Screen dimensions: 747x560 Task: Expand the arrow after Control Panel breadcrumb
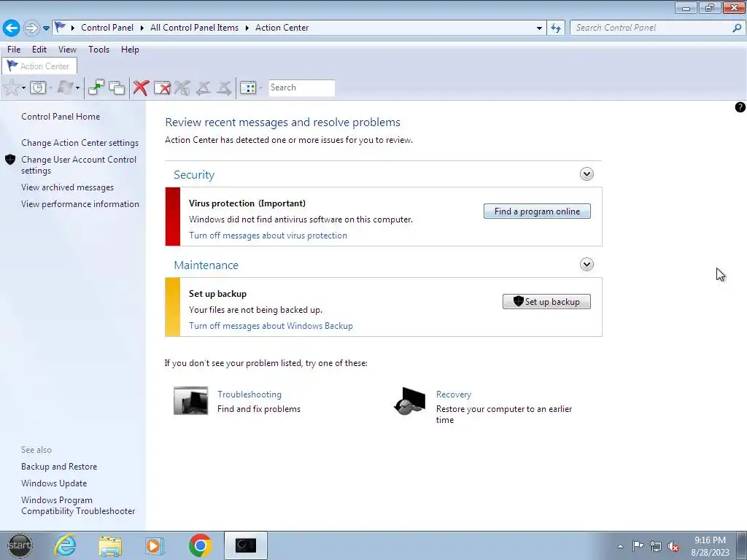pos(142,28)
